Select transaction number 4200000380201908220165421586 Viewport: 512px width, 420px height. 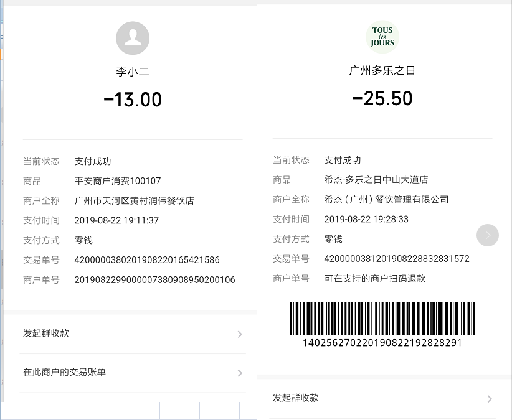click(x=147, y=260)
